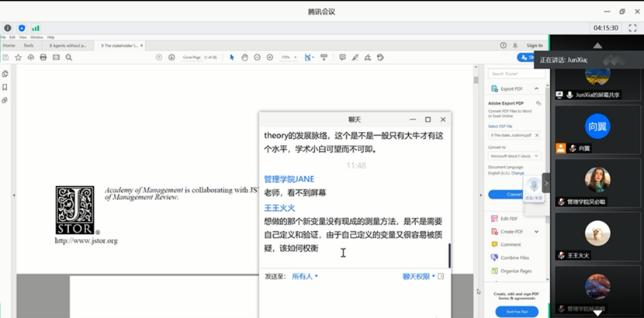Open the Tools tab in Acrobat
Viewport: 644px width, 318px height.
tap(28, 45)
